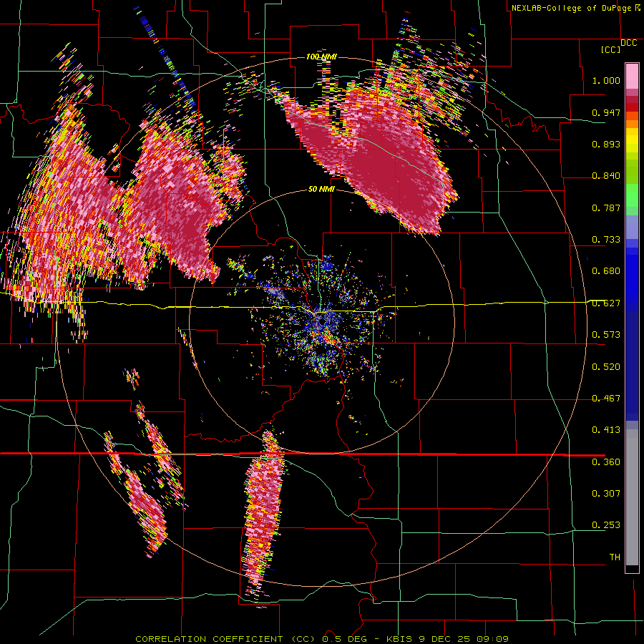Click the 0.840 scale value

coord(606,176)
